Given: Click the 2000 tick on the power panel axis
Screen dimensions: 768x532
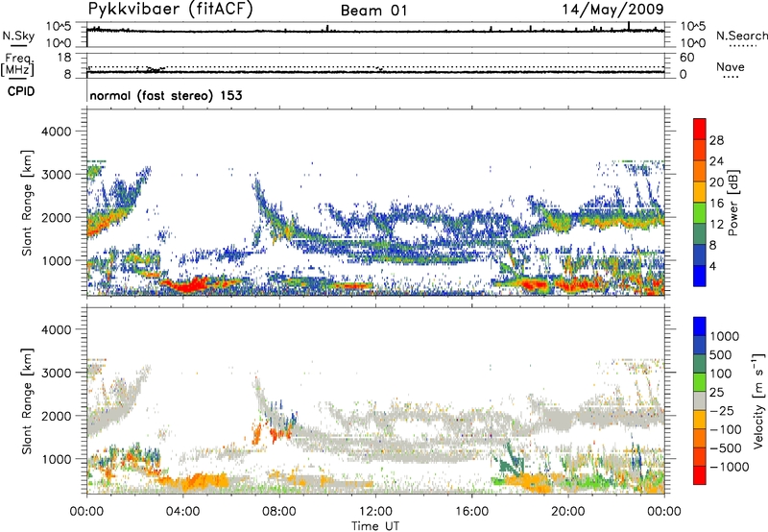Looking at the screenshot, I should coord(56,217).
